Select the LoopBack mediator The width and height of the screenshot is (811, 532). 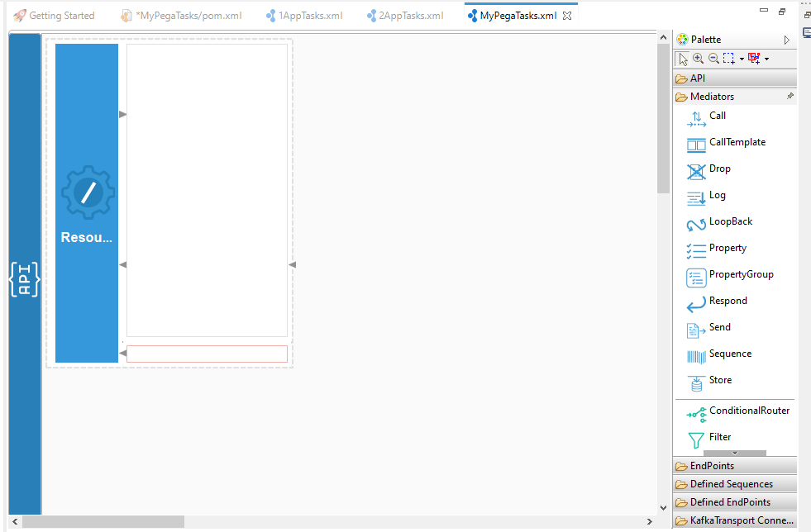696,225
